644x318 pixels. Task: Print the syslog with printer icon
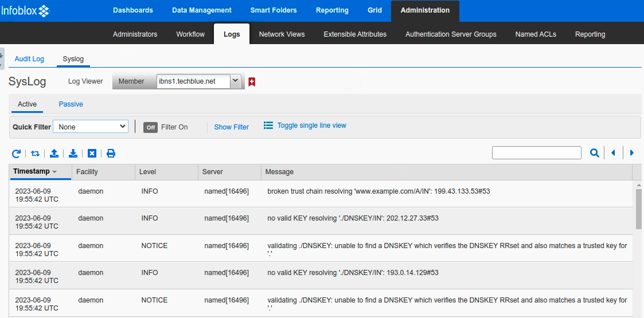point(111,153)
